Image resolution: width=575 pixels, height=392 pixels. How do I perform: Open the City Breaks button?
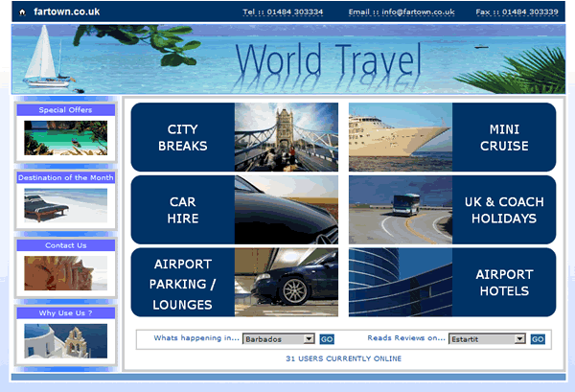[x=183, y=137]
